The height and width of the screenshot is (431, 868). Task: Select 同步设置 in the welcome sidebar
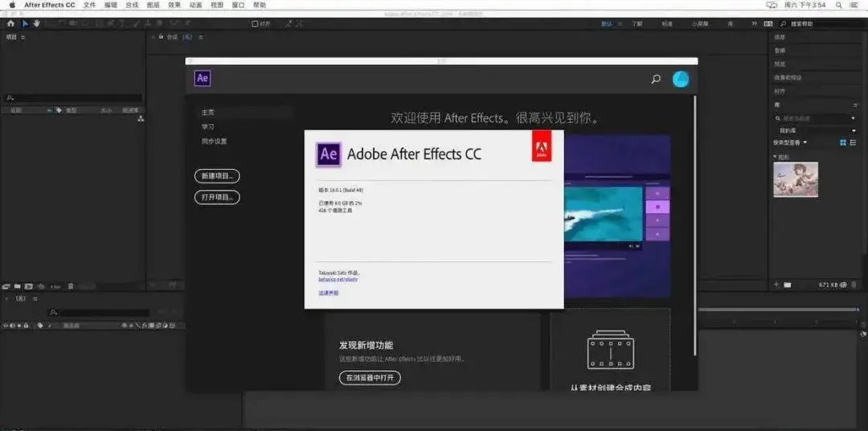point(215,142)
